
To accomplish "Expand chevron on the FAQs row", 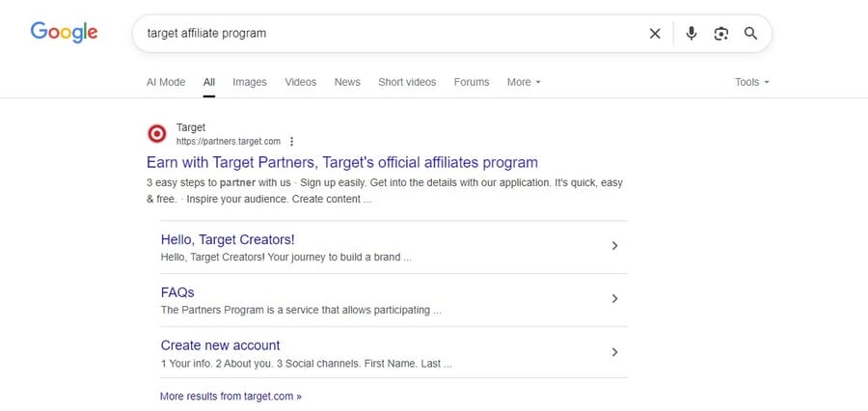I will pos(614,298).
